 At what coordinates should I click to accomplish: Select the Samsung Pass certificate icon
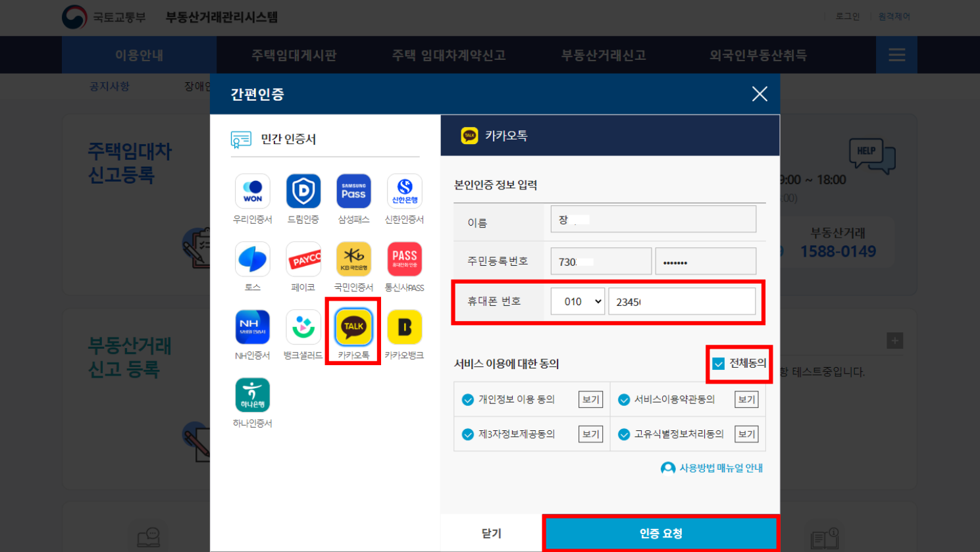click(x=353, y=191)
